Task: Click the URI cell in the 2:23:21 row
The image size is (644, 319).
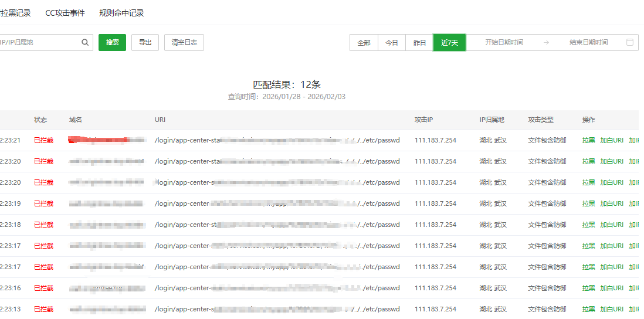Action: tap(277, 140)
